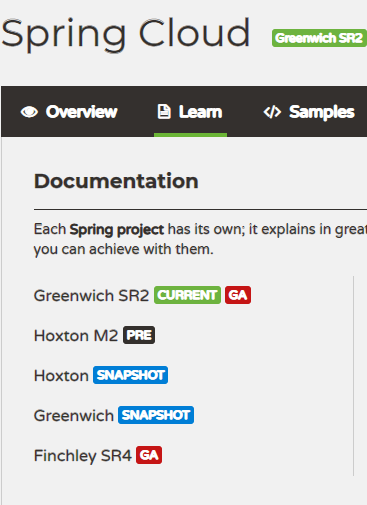Open Greenwich SR2 documentation link
367x505 pixels.
(x=91, y=296)
